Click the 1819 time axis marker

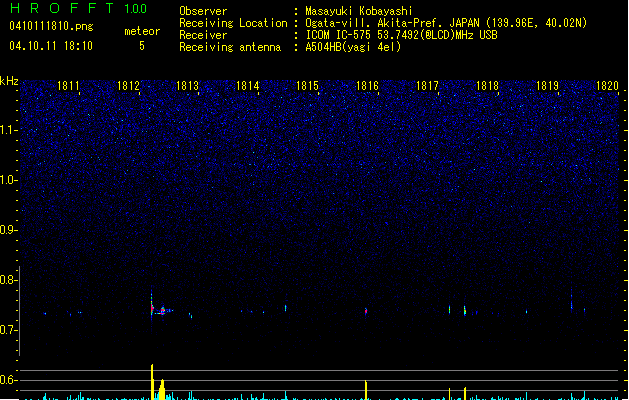pyautogui.click(x=548, y=86)
